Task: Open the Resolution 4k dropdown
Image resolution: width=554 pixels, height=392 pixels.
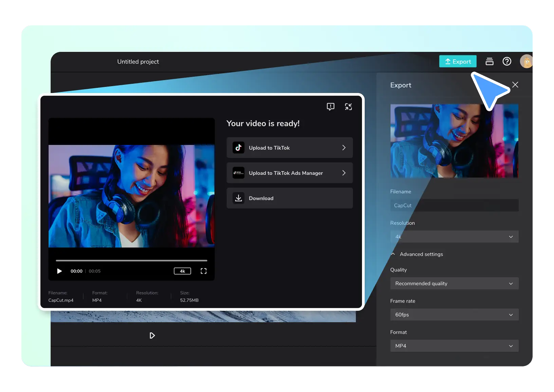Action: tap(454, 237)
